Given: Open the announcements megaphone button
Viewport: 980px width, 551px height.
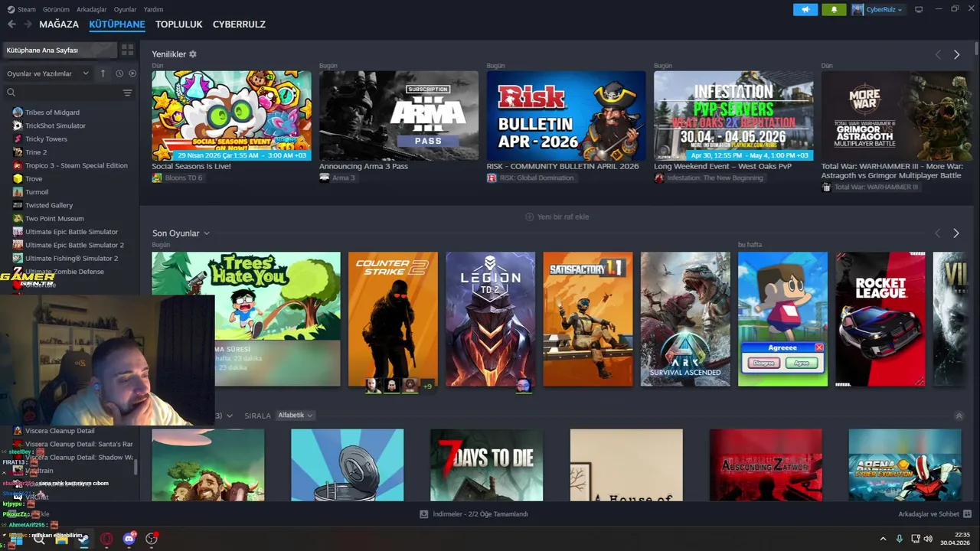Looking at the screenshot, I should coord(805,9).
